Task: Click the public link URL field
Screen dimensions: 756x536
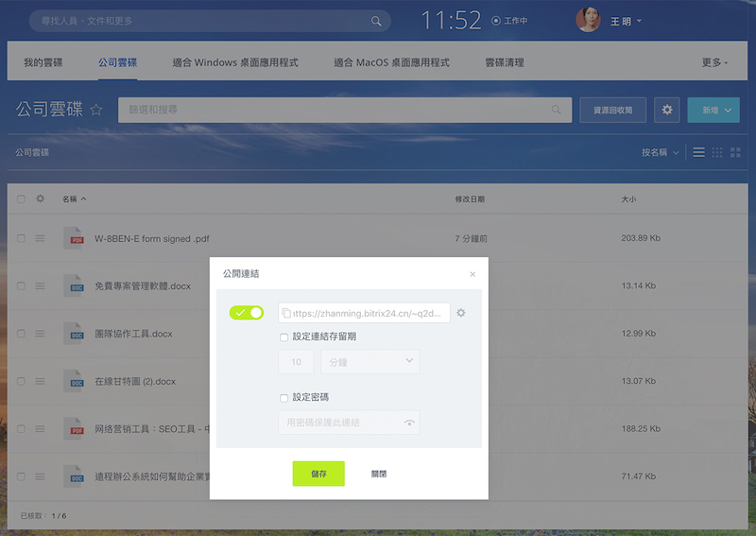Action: (364, 313)
